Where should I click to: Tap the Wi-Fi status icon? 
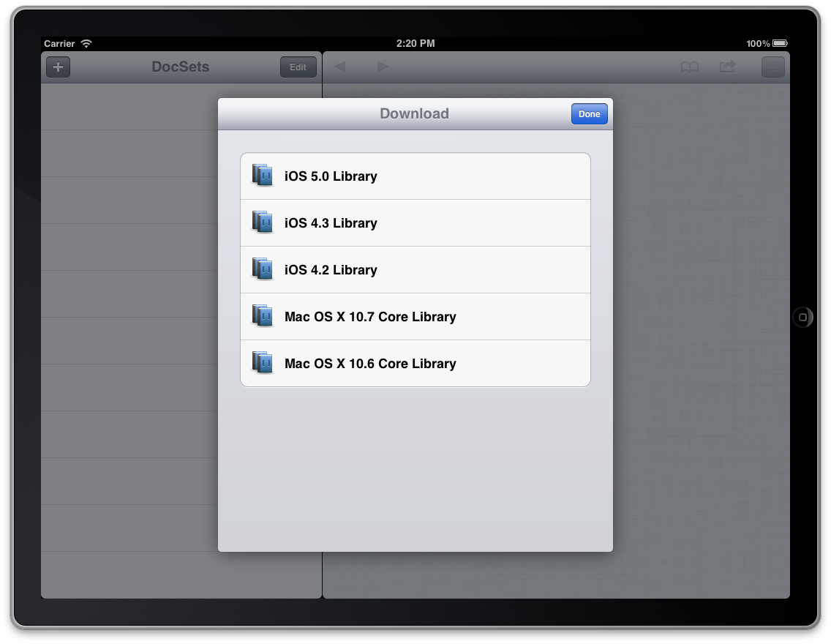point(86,43)
